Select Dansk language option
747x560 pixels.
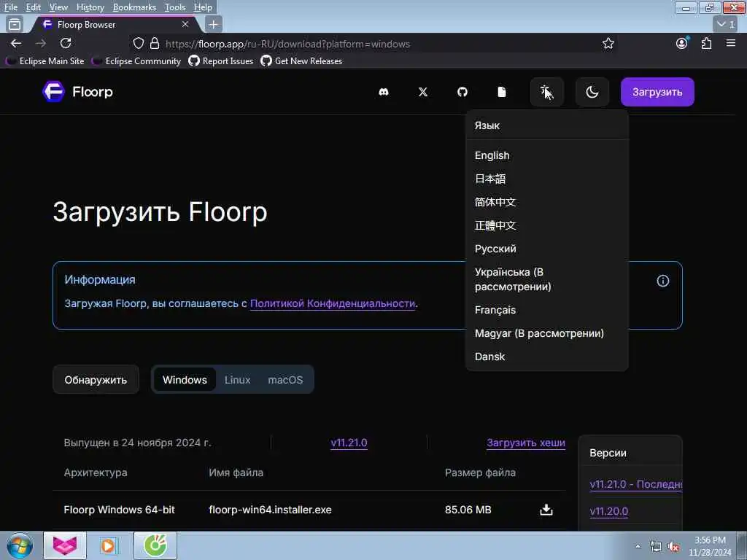(489, 357)
